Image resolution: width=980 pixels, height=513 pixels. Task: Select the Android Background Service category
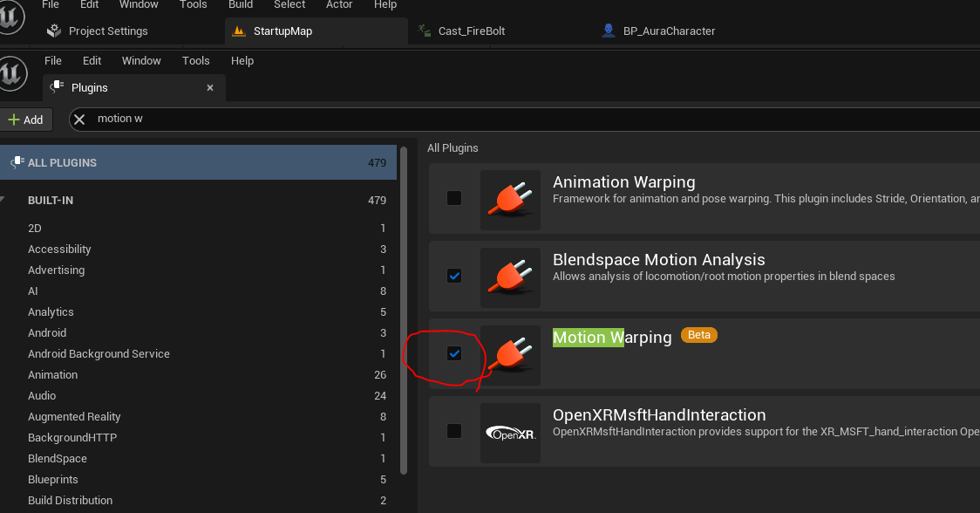tap(198, 354)
